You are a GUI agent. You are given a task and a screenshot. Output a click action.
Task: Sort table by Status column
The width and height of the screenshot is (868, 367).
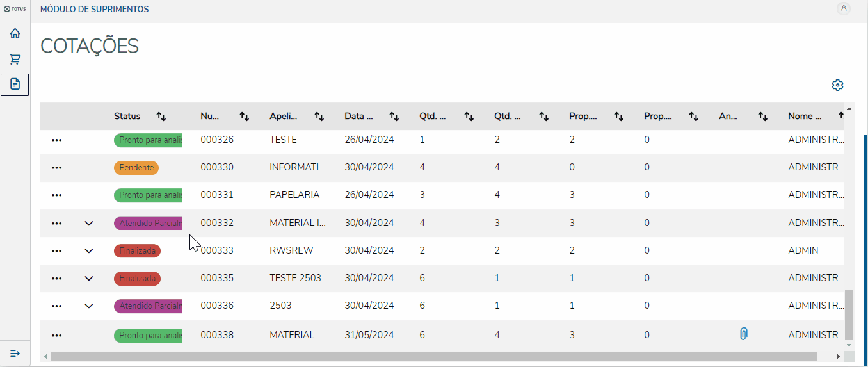pyautogui.click(x=161, y=117)
